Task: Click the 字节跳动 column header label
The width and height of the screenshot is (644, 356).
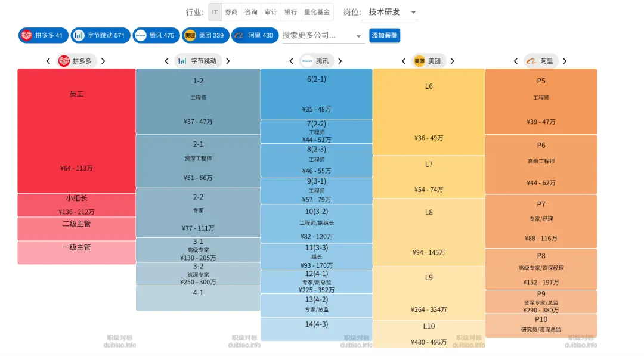Action: coord(198,61)
